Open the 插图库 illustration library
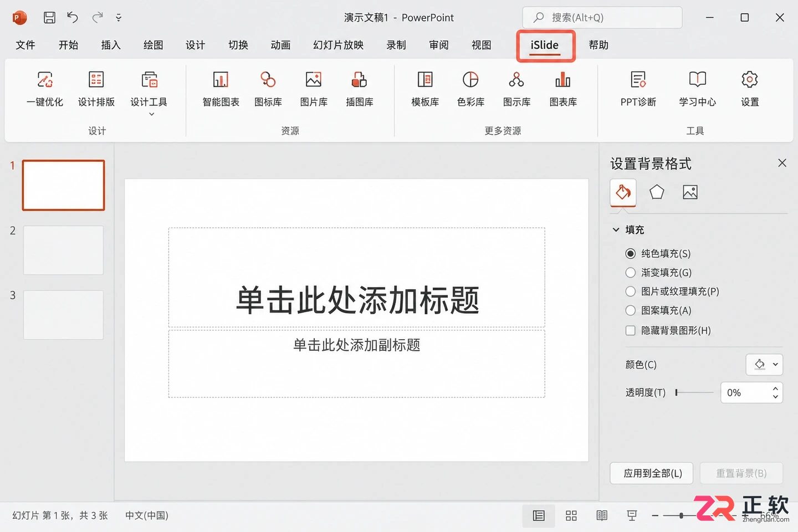 pos(360,89)
